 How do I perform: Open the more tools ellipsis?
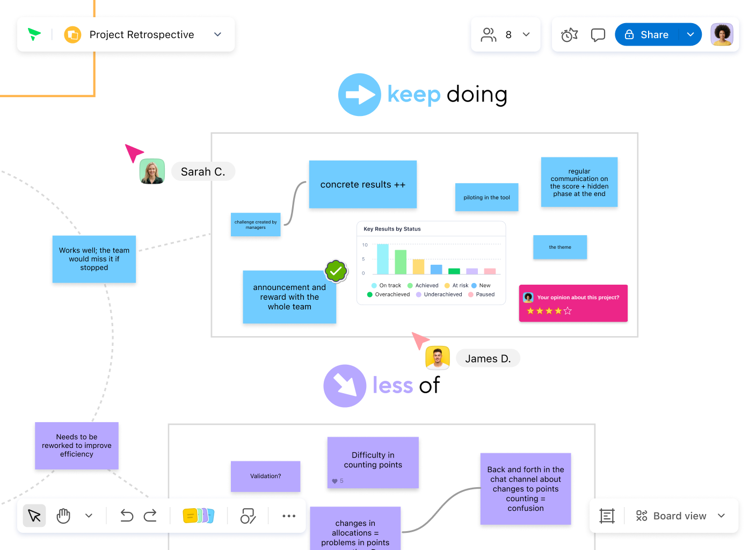tap(289, 516)
